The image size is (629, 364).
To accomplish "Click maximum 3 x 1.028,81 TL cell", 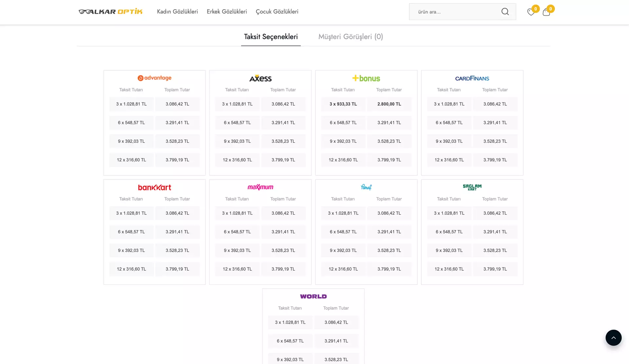I will point(237,213).
